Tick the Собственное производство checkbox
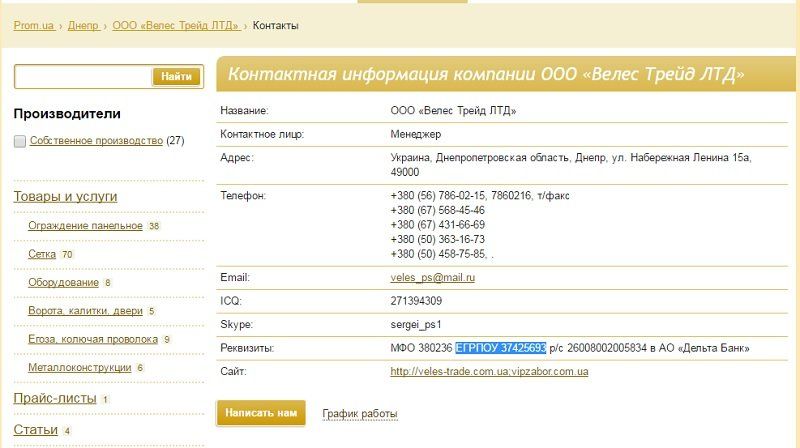The height and width of the screenshot is (448, 800). tap(20, 141)
